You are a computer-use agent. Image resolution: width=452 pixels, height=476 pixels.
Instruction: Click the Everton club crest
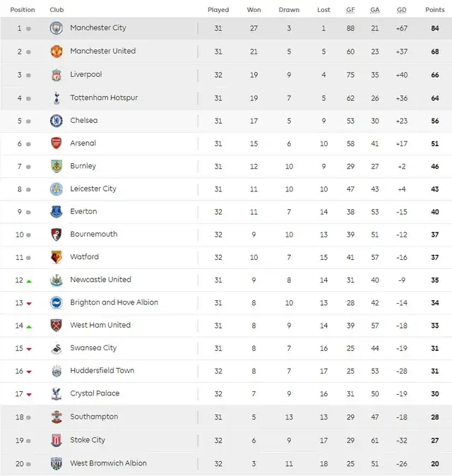(56, 212)
